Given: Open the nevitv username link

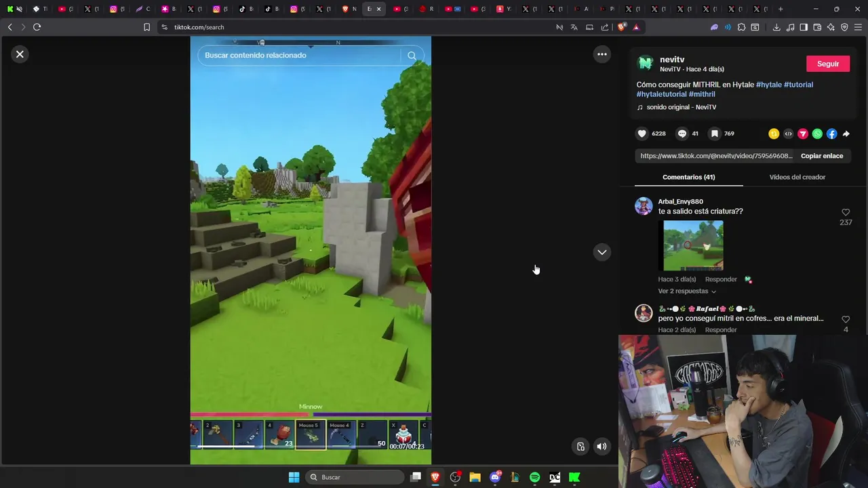Looking at the screenshot, I should 672,60.
